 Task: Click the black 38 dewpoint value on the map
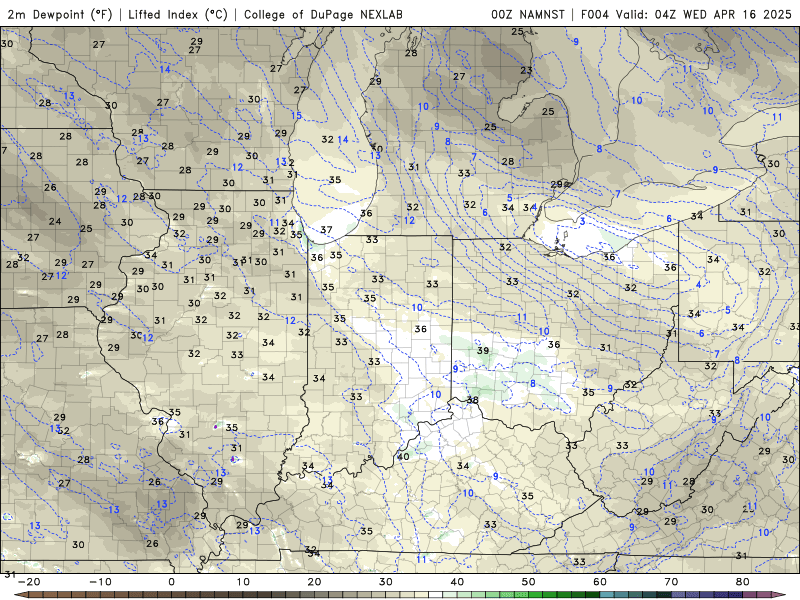coord(472,400)
